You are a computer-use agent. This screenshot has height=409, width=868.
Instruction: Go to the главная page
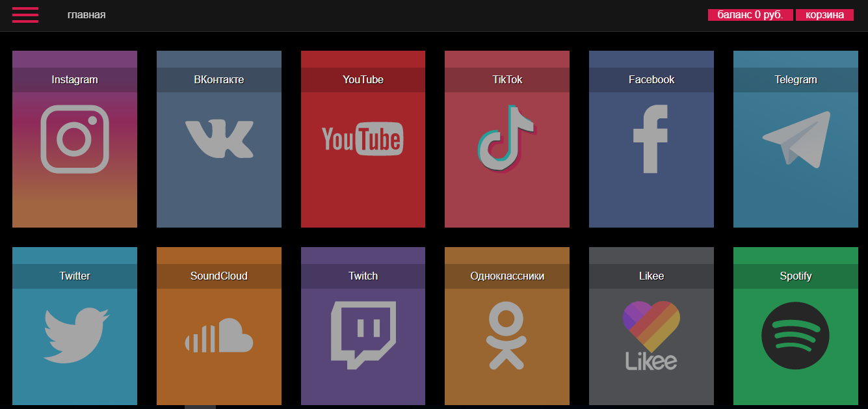click(86, 15)
